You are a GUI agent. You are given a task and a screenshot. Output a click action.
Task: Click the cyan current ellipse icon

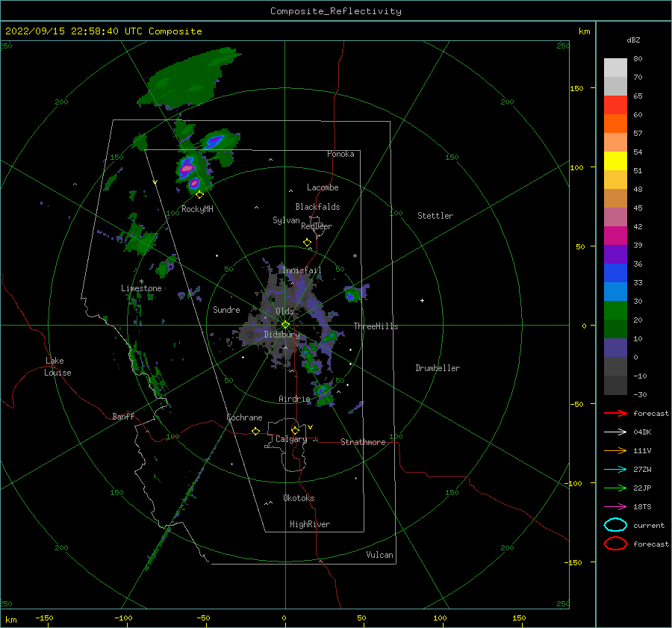click(615, 525)
